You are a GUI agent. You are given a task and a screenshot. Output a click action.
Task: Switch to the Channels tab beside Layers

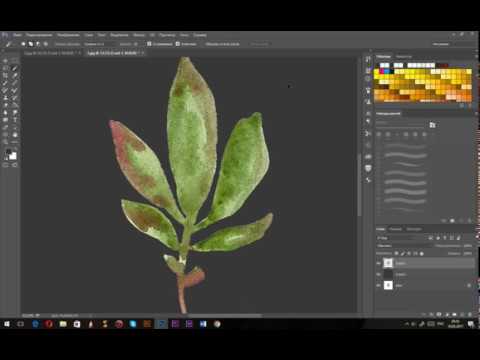coord(396,229)
